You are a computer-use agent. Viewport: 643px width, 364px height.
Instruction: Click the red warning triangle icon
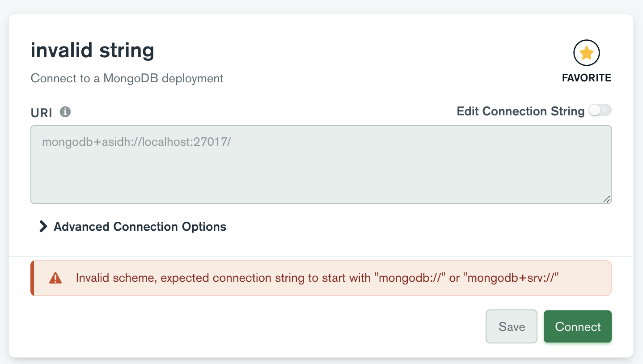coord(55,278)
